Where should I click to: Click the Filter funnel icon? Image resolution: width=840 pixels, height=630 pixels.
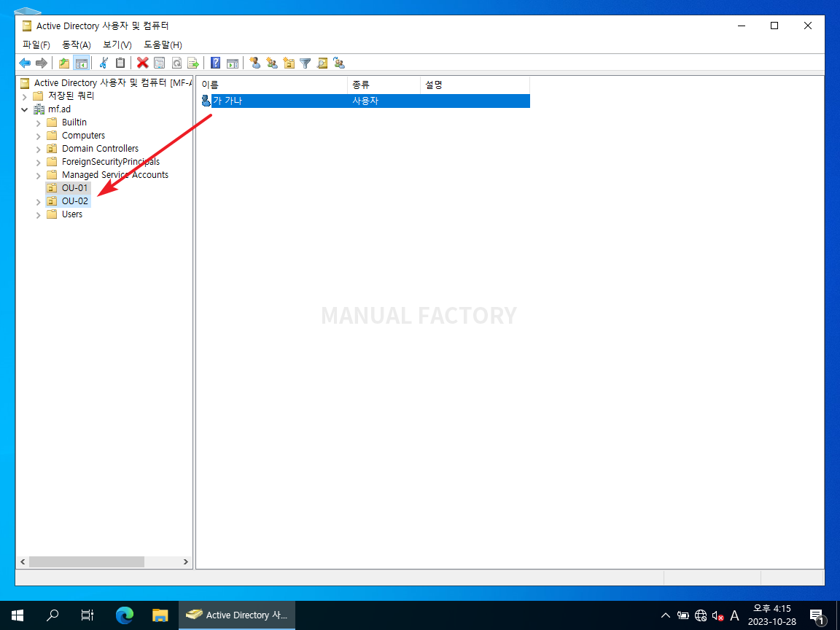point(306,63)
